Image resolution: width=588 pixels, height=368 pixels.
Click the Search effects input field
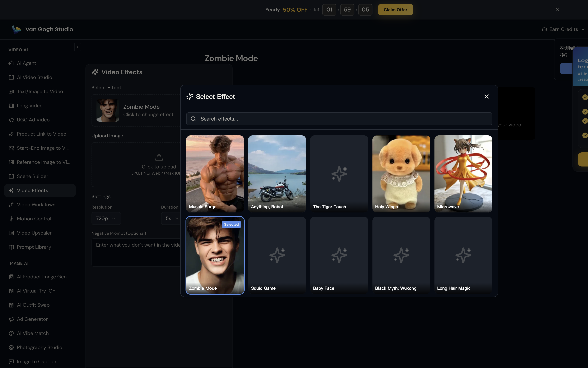point(339,119)
